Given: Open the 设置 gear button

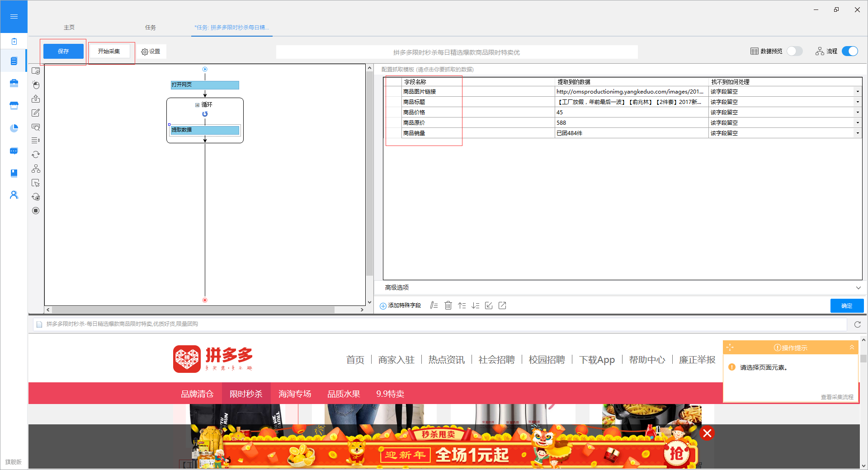Looking at the screenshot, I should pyautogui.click(x=151, y=52).
